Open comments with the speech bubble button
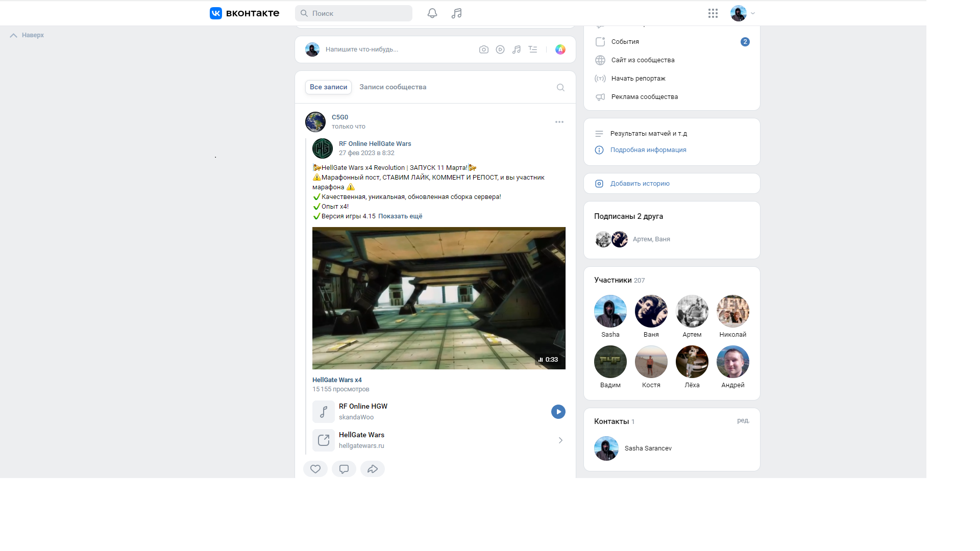The height and width of the screenshot is (551, 980). coord(344,469)
